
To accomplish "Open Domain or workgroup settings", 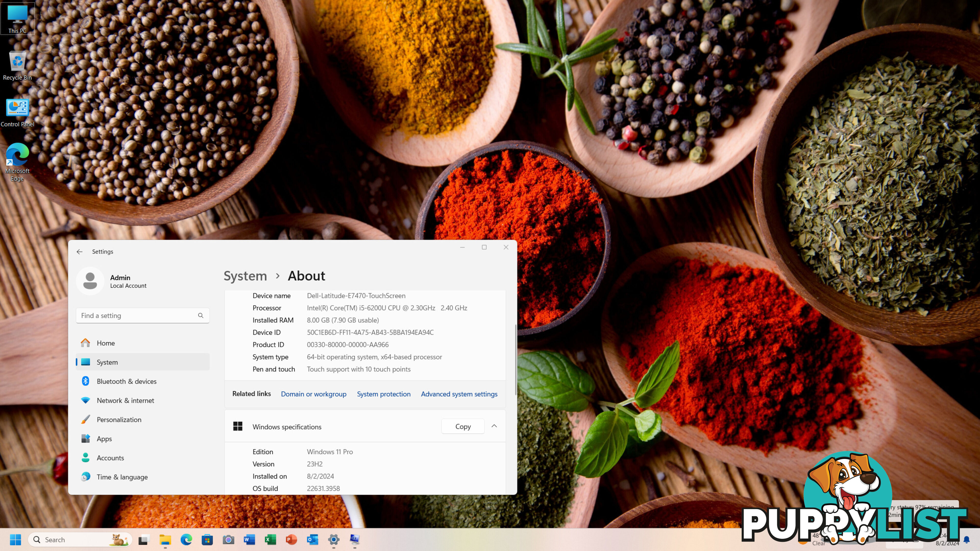I will tap(314, 394).
